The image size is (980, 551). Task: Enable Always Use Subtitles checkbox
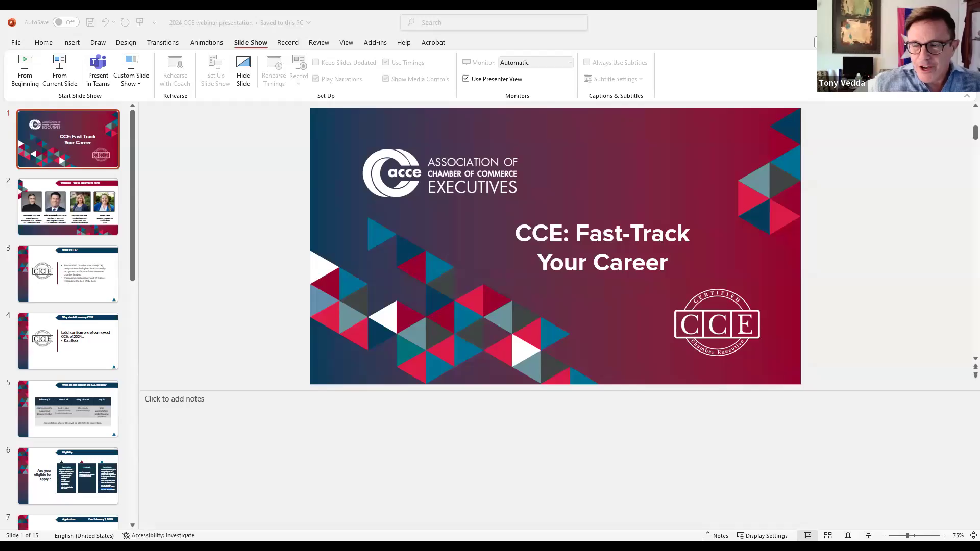tap(587, 62)
